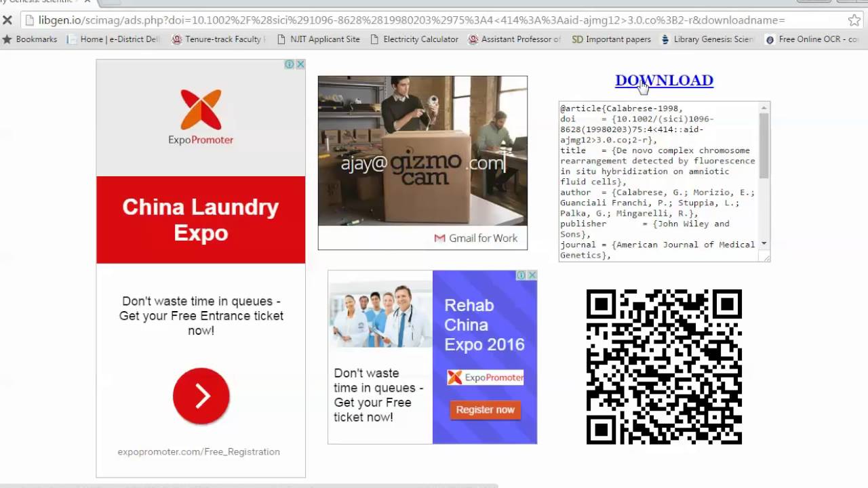This screenshot has width=868, height=488.
Task: Open SD Important papers bookmark
Action: pos(611,39)
